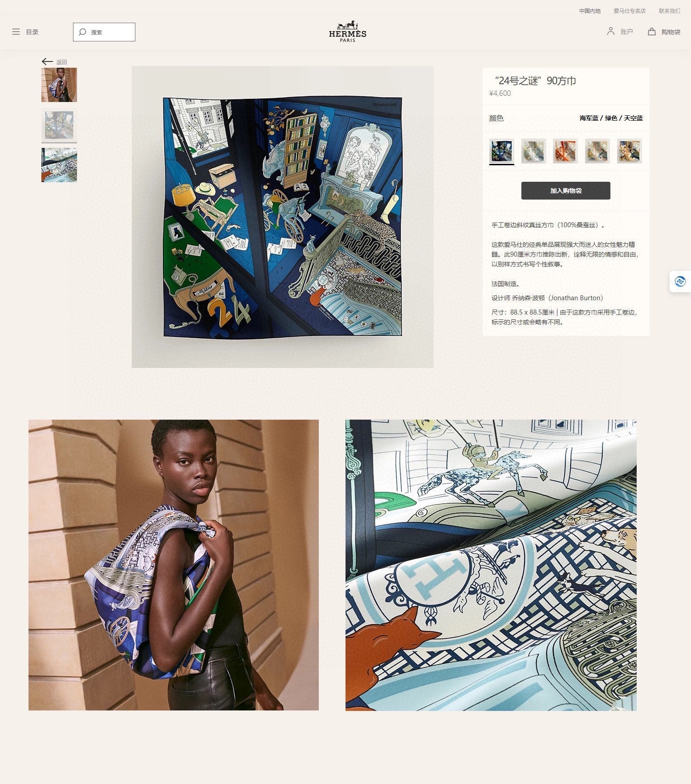Open the 联系我们 contact link
691x784 pixels.
pyautogui.click(x=670, y=11)
